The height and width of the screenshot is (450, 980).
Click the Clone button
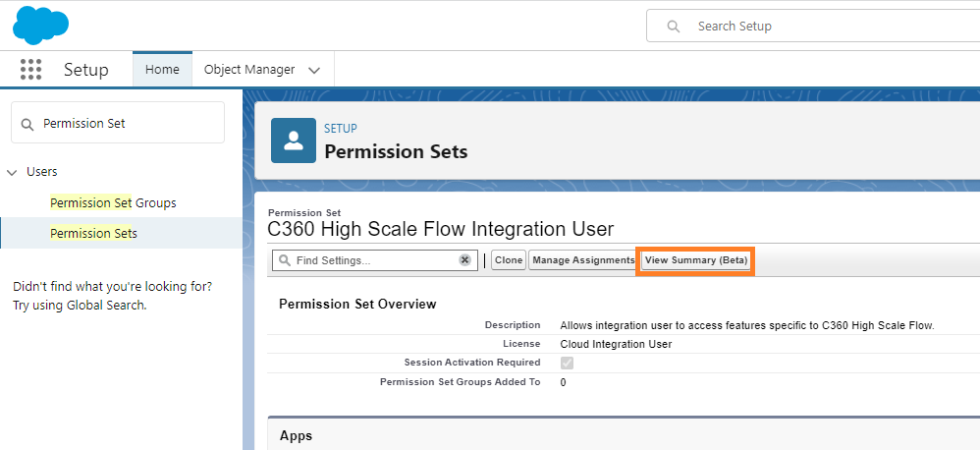click(x=508, y=260)
